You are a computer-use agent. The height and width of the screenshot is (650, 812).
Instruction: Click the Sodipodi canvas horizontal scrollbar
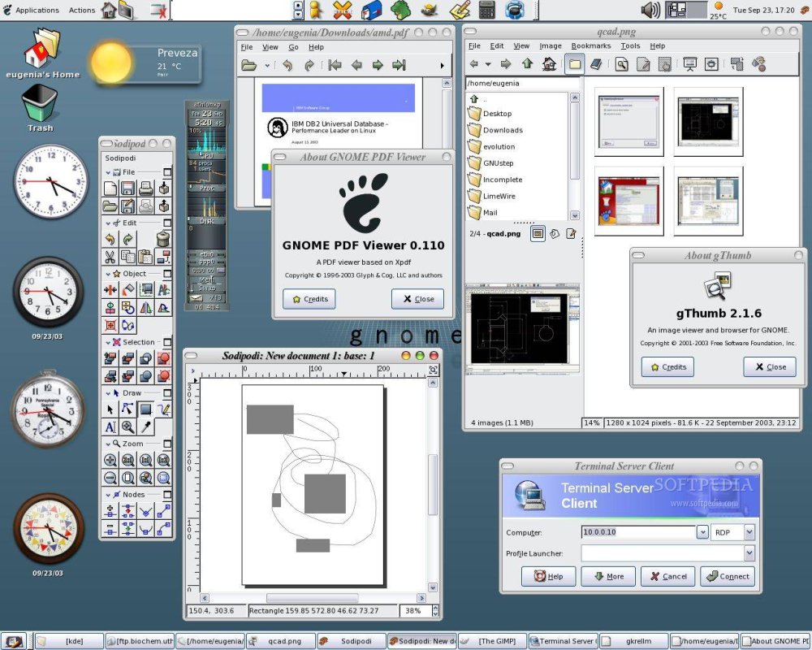tap(314, 598)
